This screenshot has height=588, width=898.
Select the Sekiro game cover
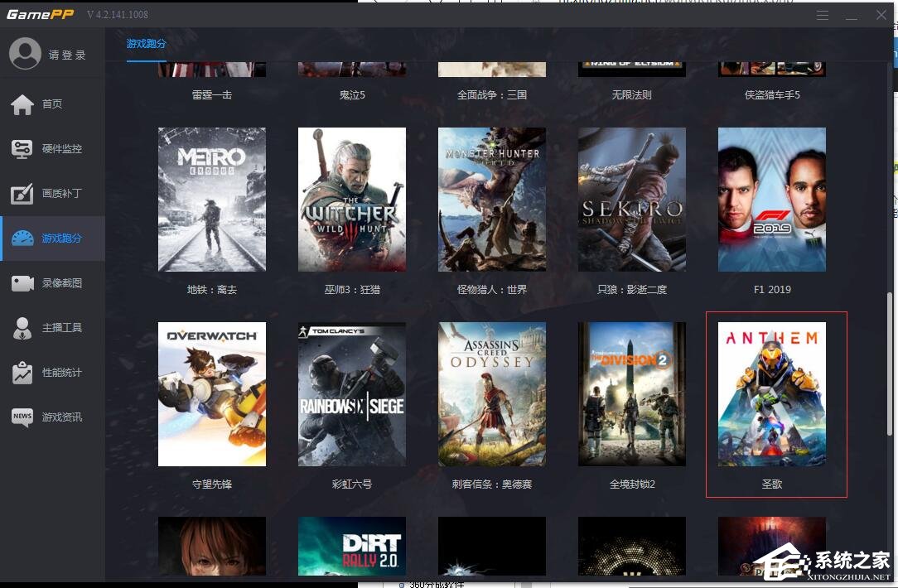632,200
